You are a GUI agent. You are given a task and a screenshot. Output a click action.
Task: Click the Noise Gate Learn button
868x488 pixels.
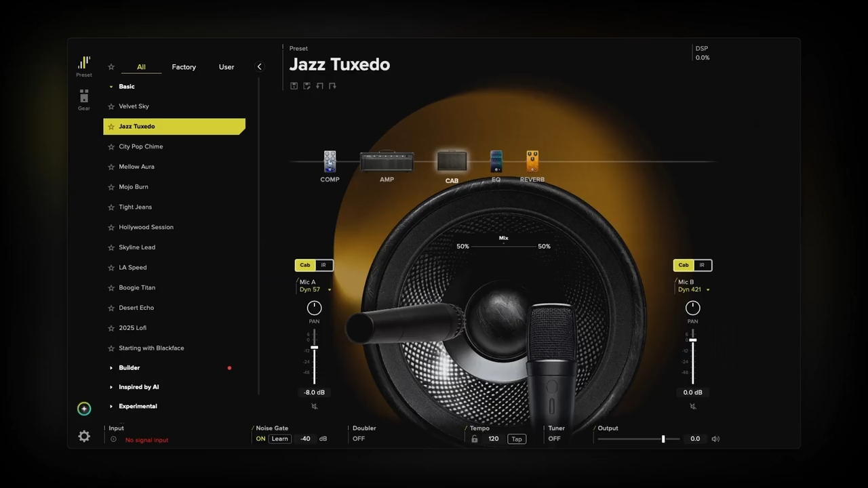(279, 439)
